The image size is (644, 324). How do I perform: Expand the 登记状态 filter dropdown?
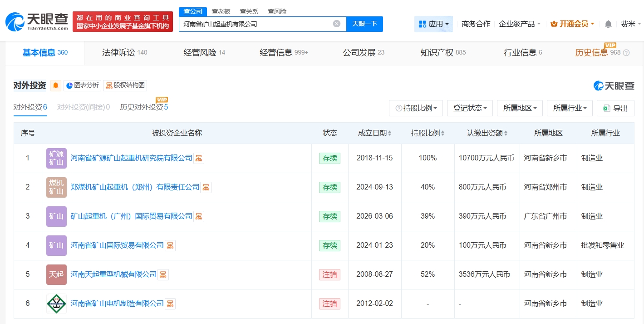470,108
